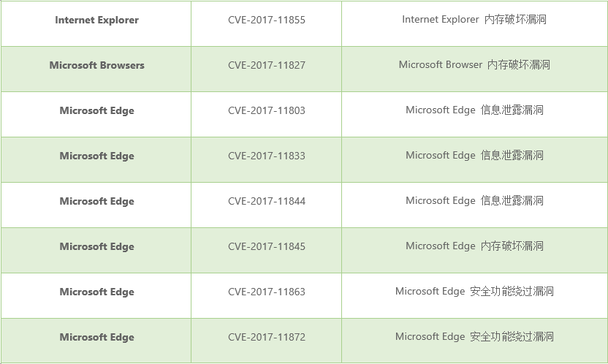
Task: Select the CVE-2017-11845 identifier
Action: (266, 247)
